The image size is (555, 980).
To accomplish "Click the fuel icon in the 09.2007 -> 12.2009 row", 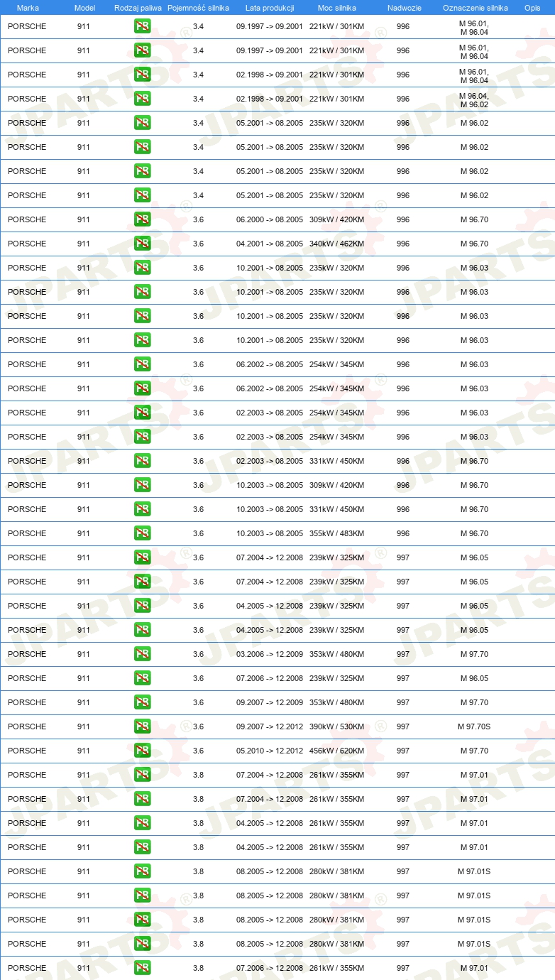I will pyautogui.click(x=142, y=702).
